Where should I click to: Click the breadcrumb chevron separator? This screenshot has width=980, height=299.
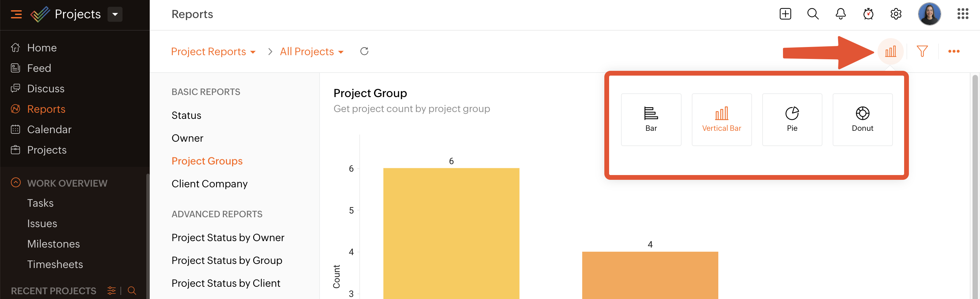point(270,51)
